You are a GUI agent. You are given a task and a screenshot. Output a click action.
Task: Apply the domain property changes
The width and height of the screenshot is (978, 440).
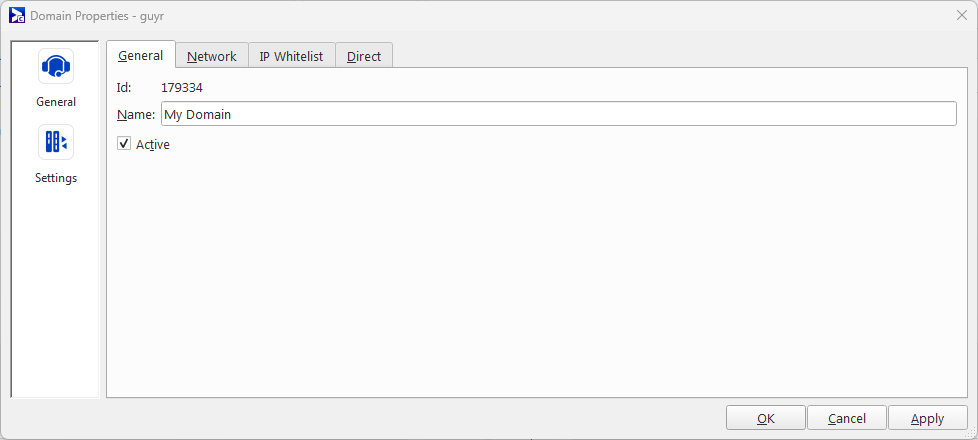pyautogui.click(x=927, y=419)
